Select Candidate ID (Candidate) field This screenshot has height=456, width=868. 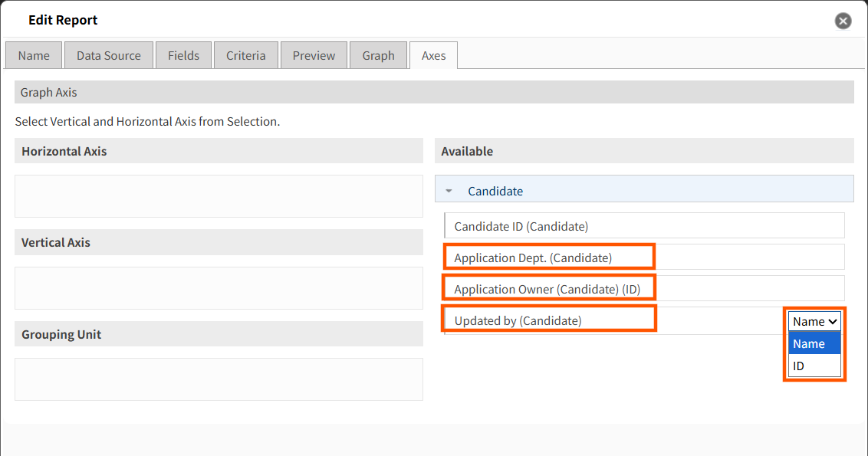644,226
